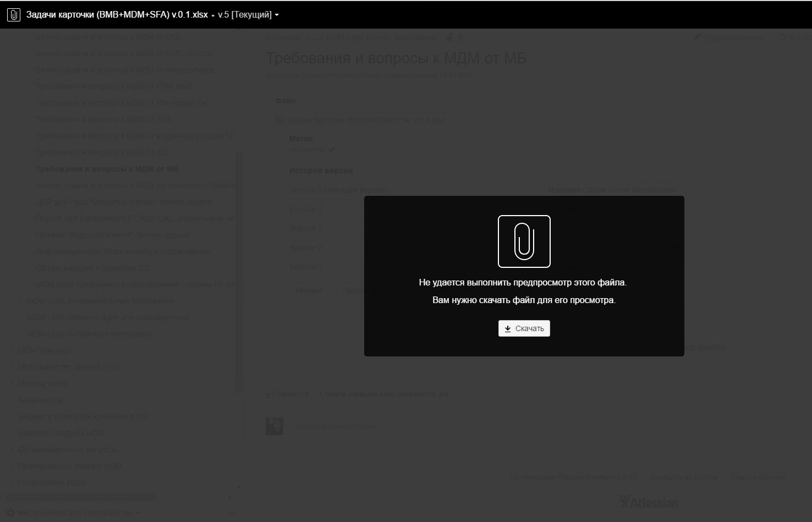This screenshot has width=812, height=522.
Task: Click 'Версия 4' in version history
Action: (306, 209)
